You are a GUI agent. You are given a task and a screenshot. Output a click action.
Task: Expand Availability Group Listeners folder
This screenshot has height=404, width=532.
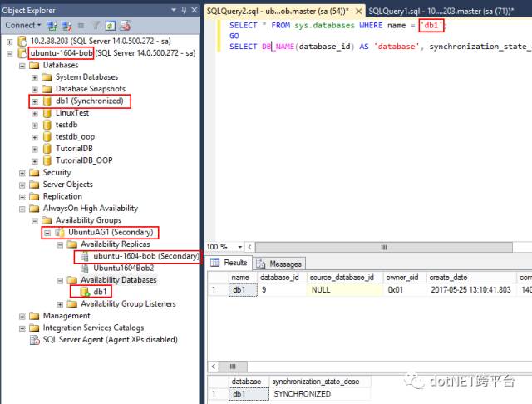(60, 304)
